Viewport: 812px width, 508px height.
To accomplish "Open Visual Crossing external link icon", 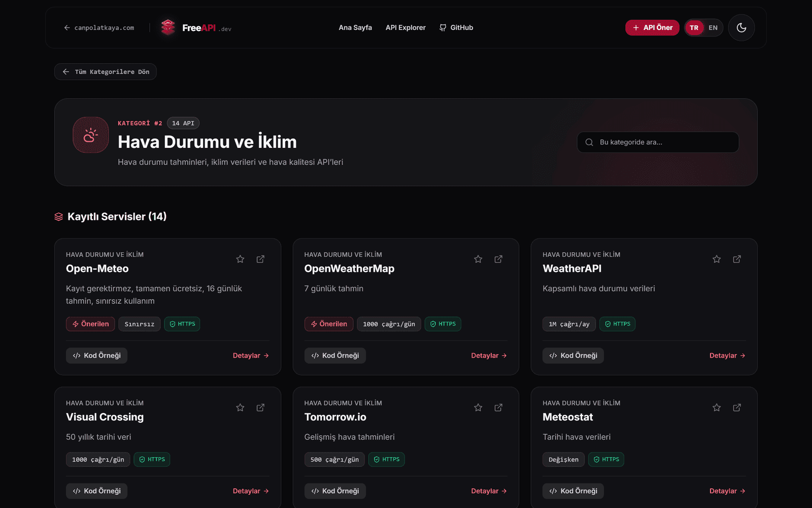I will 260,407.
